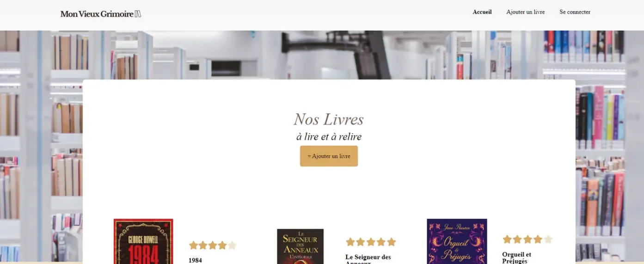Select the 1984 book title text
This screenshot has width=644, height=264.
(x=195, y=260)
